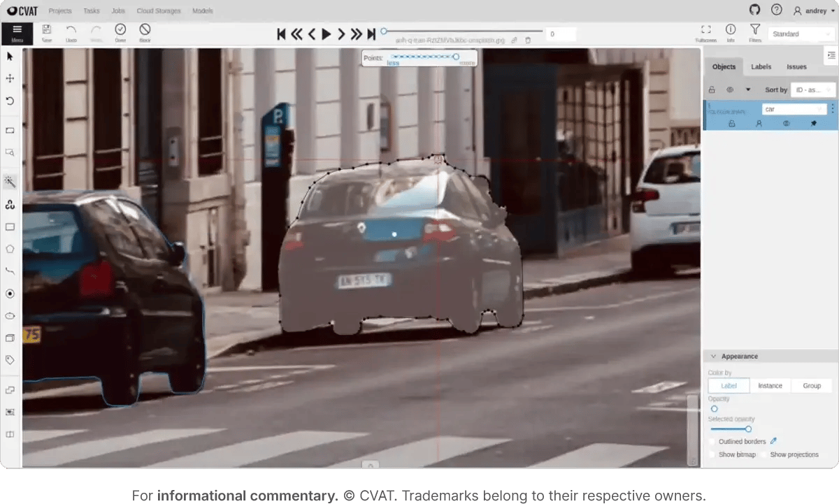Set color by Instance in Appearance

click(770, 385)
